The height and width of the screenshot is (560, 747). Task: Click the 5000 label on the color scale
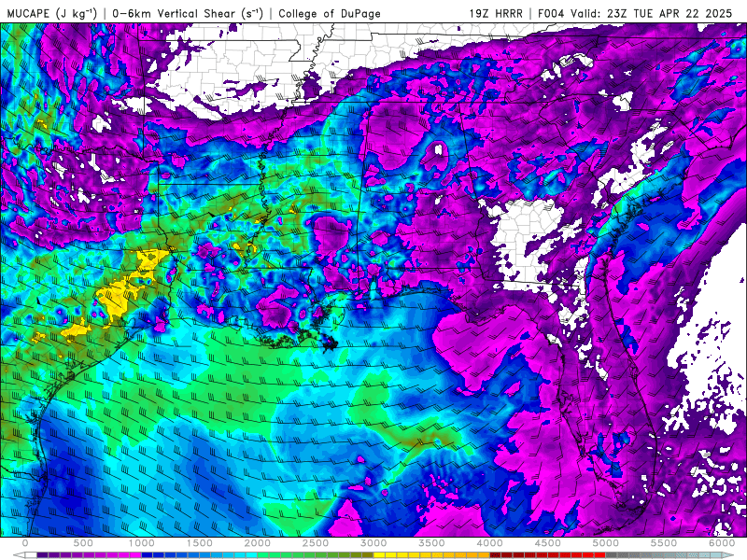click(606, 543)
